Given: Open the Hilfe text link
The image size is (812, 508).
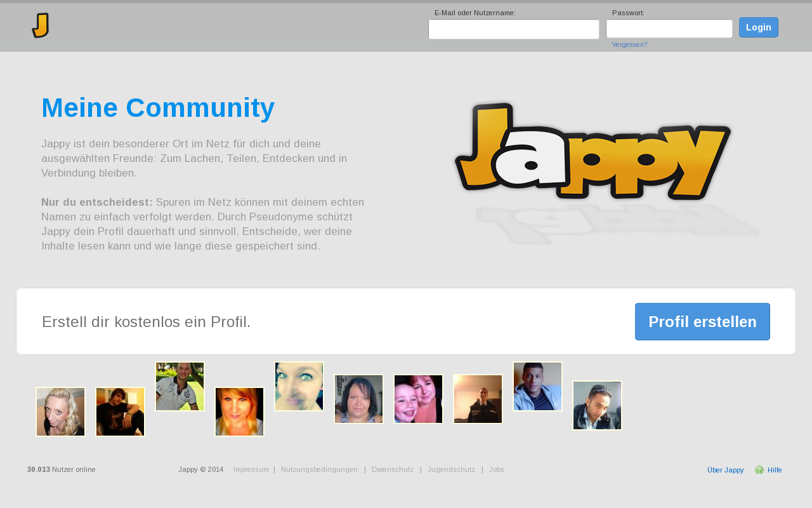Looking at the screenshot, I should tap(775, 470).
